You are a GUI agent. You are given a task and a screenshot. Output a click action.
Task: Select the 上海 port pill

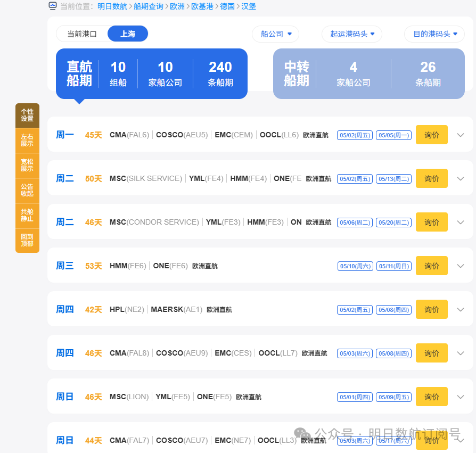click(x=128, y=34)
